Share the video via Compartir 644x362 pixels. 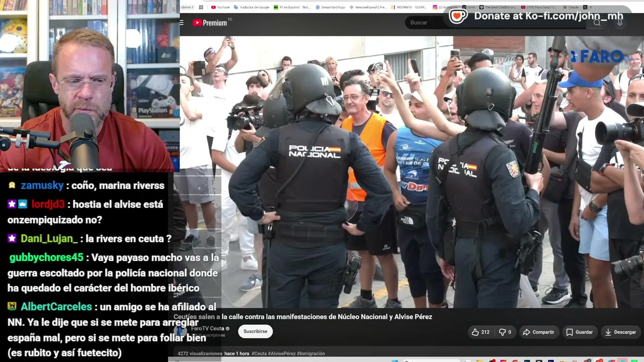click(538, 332)
